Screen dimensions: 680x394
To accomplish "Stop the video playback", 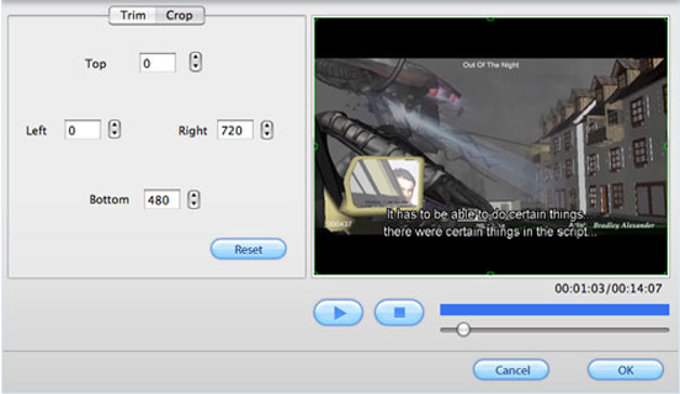I will (x=399, y=312).
